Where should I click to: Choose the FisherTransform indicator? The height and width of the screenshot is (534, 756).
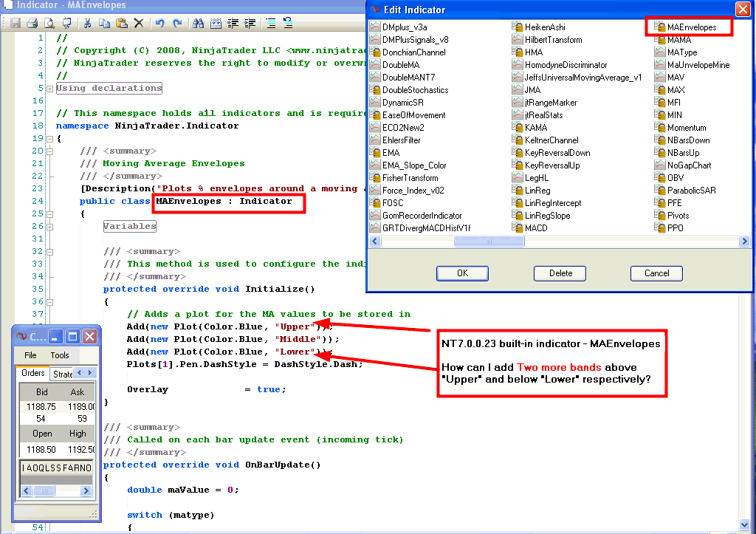(x=410, y=177)
